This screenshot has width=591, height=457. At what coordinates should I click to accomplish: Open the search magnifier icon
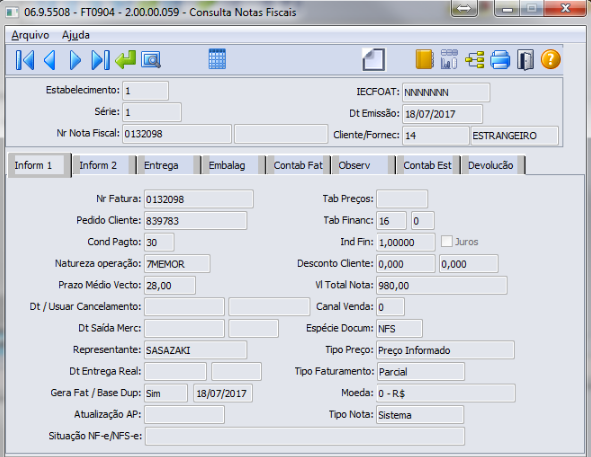pos(151,60)
